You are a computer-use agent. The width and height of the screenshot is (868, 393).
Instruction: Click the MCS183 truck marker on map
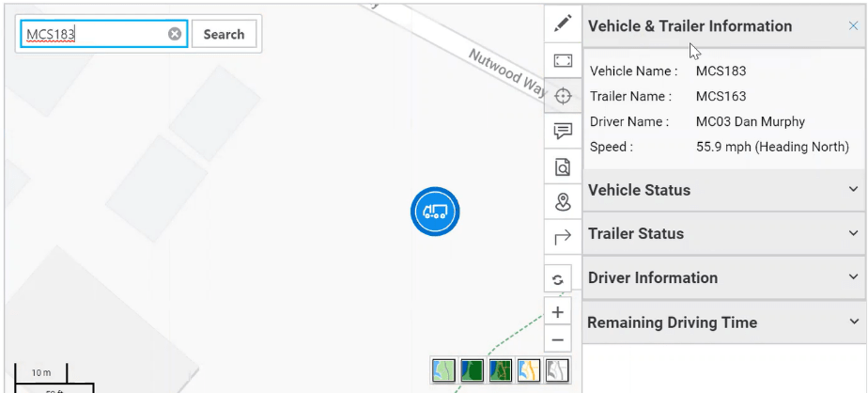click(435, 212)
